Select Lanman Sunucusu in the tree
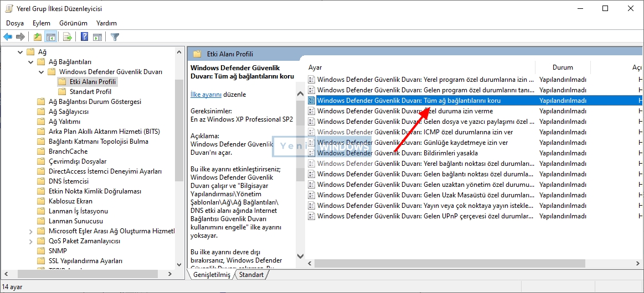644x293 pixels. [x=76, y=221]
